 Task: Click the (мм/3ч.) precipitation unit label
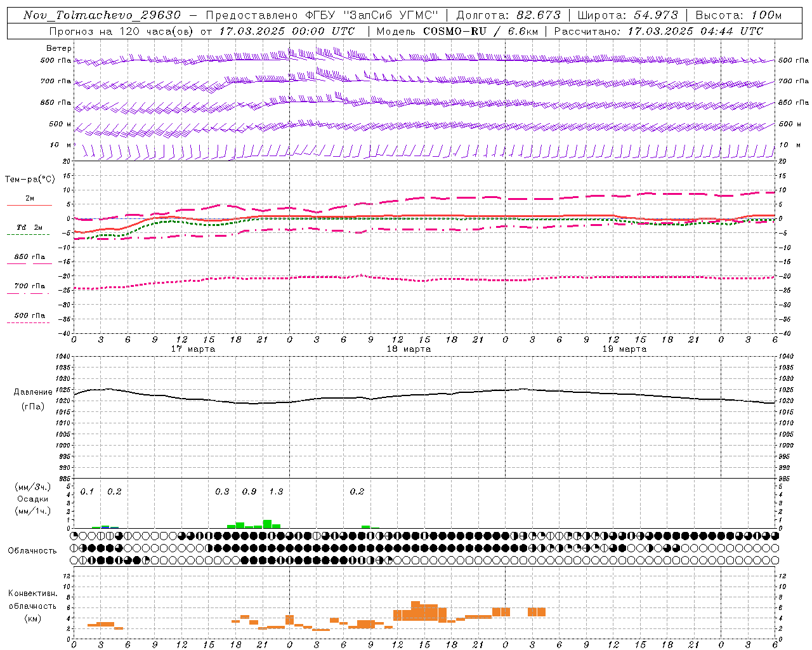click(33, 487)
